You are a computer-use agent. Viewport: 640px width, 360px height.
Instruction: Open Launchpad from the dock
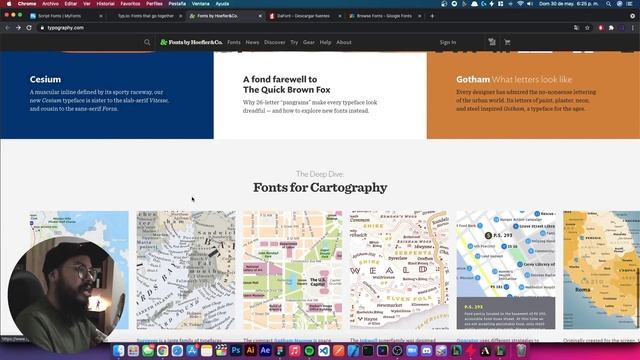133,351
